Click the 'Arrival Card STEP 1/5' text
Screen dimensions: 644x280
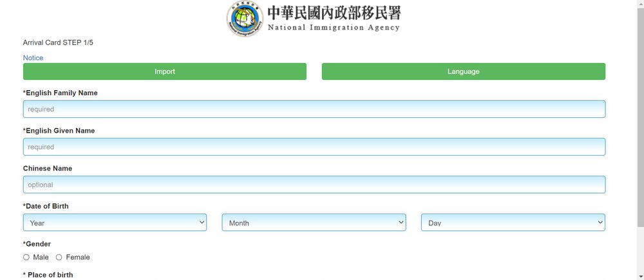coord(58,42)
